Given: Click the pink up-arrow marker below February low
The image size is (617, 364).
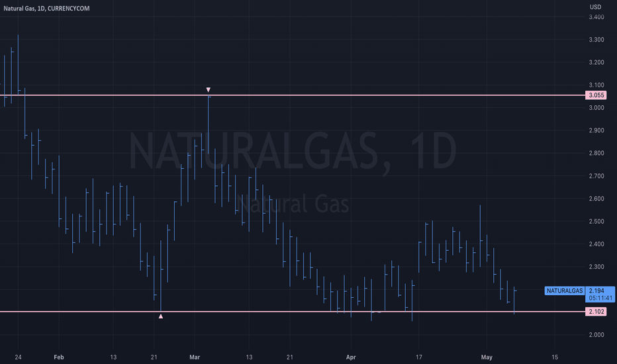Looking at the screenshot, I should pyautogui.click(x=161, y=316).
